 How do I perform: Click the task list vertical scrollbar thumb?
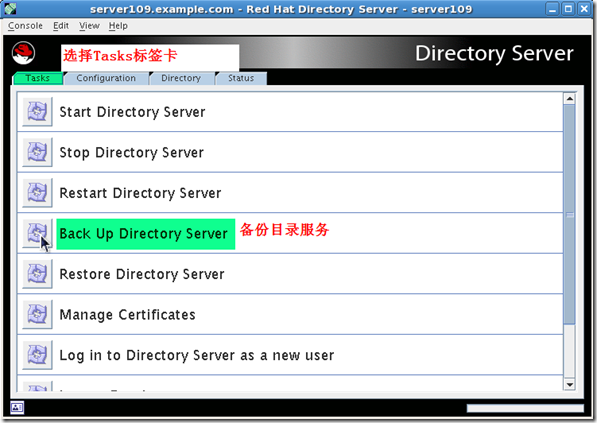(x=569, y=215)
